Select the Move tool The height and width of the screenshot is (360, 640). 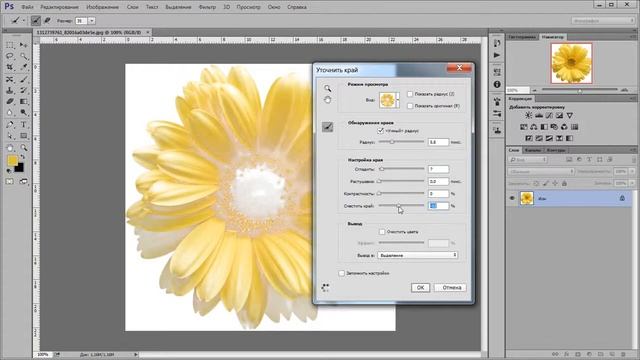coord(24,45)
